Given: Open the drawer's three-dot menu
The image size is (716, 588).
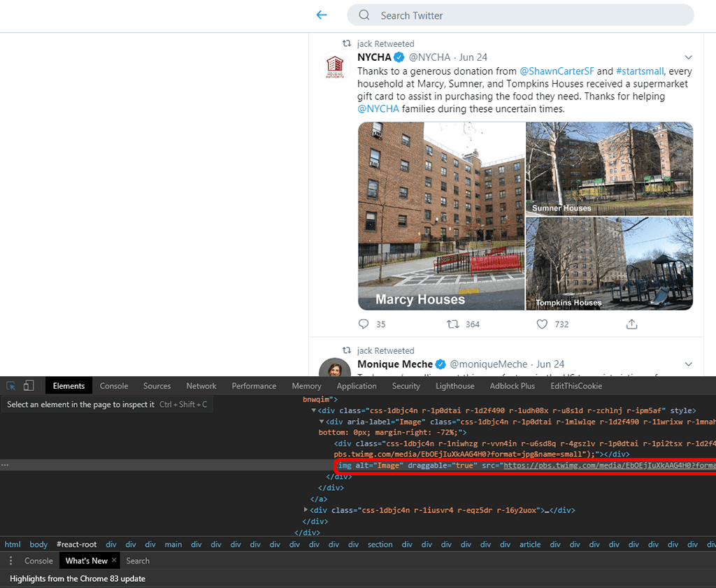Looking at the screenshot, I should (x=10, y=561).
